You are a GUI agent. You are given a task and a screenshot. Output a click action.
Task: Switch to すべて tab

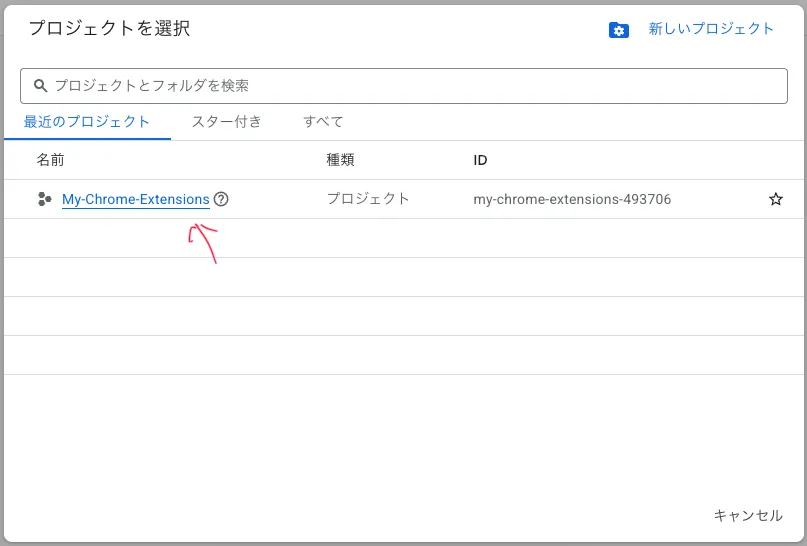click(x=323, y=122)
